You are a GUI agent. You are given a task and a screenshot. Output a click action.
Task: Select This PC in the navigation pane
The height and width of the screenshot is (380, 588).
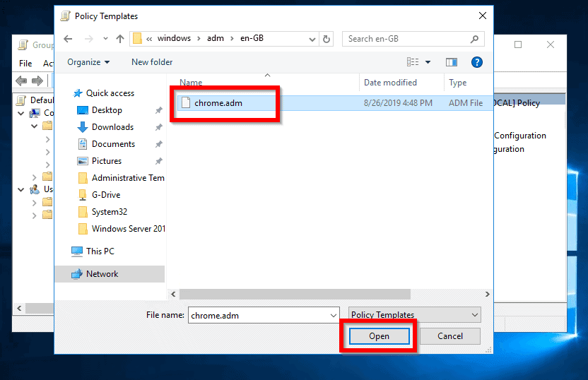[x=100, y=251]
